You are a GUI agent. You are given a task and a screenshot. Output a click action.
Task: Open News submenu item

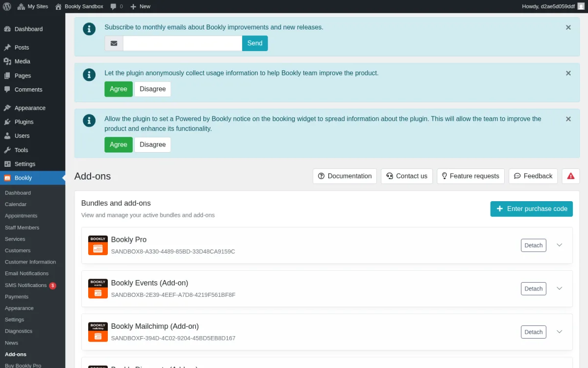[x=12, y=343]
